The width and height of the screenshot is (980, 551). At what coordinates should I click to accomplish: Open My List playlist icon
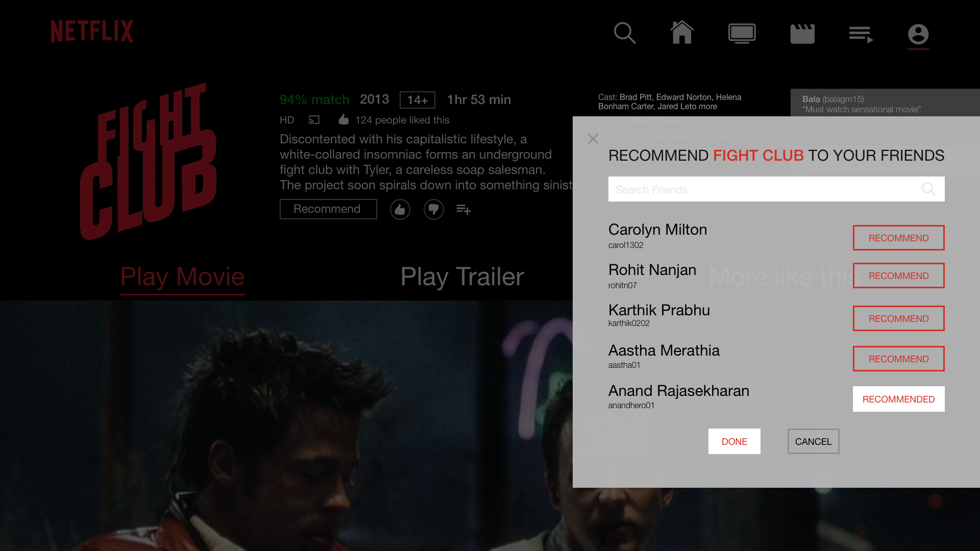coord(861,35)
